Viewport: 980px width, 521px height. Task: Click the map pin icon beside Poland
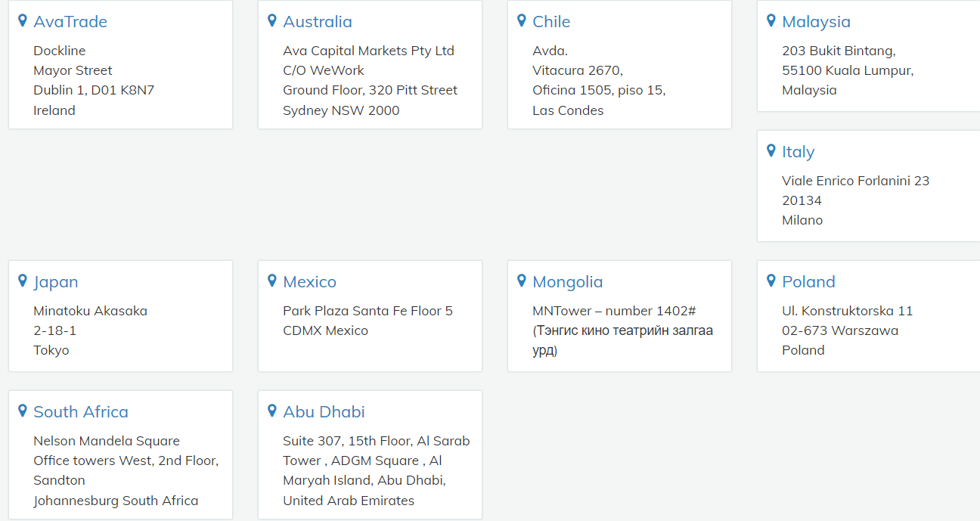click(771, 281)
